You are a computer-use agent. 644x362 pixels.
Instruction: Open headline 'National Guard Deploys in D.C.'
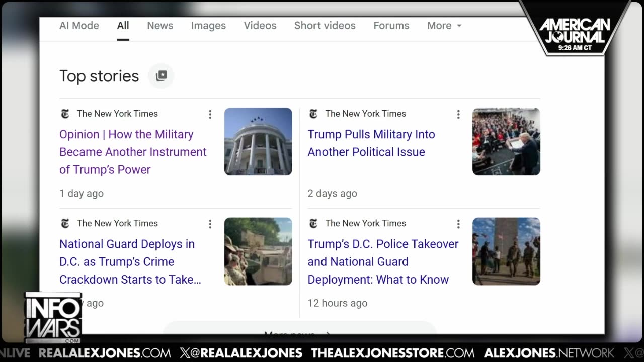pyautogui.click(x=130, y=261)
